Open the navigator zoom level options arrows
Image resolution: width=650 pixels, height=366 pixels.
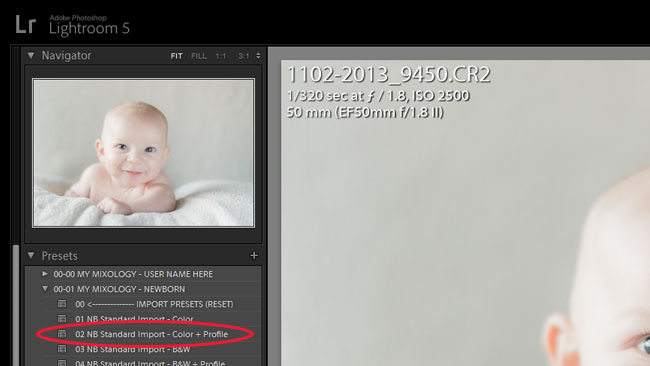[x=258, y=56]
